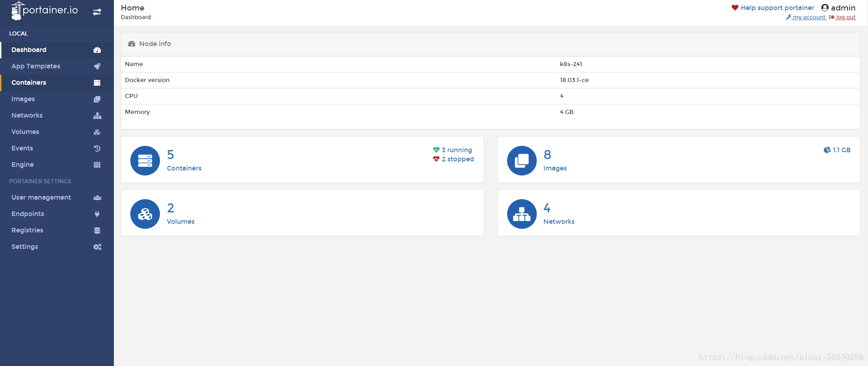Click the Events history icon
This screenshot has width=868, height=366.
click(97, 149)
